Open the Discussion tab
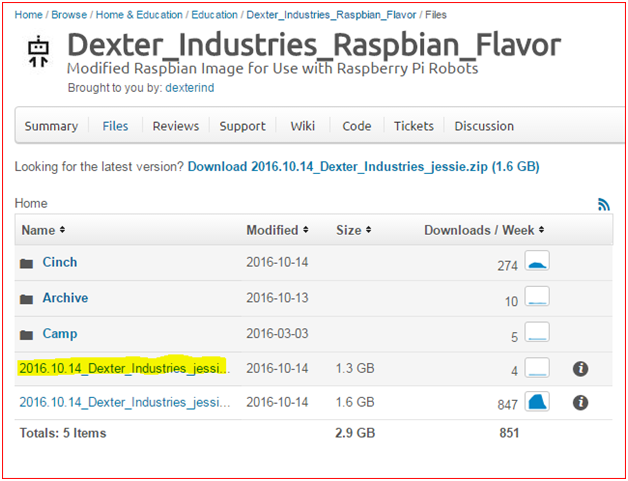Viewport: 628px width, 481px height. click(484, 126)
